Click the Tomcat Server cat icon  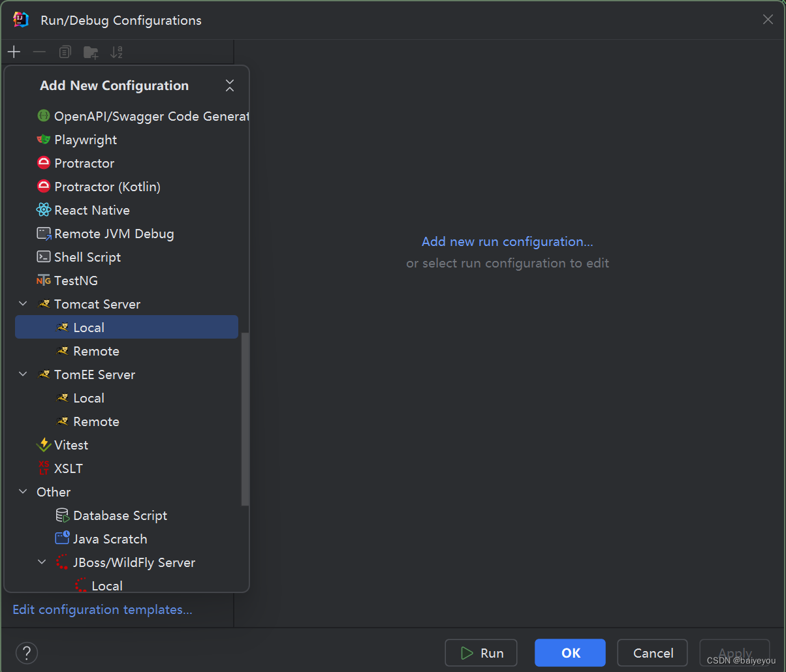[44, 304]
